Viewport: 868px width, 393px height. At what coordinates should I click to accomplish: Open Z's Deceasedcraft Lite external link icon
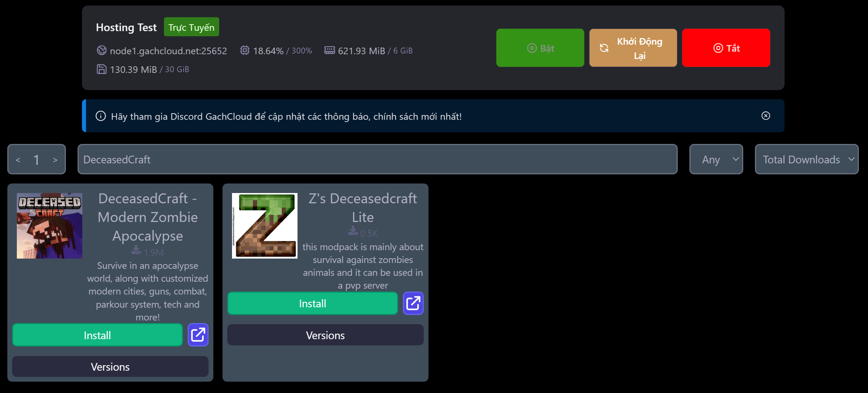coord(413,303)
